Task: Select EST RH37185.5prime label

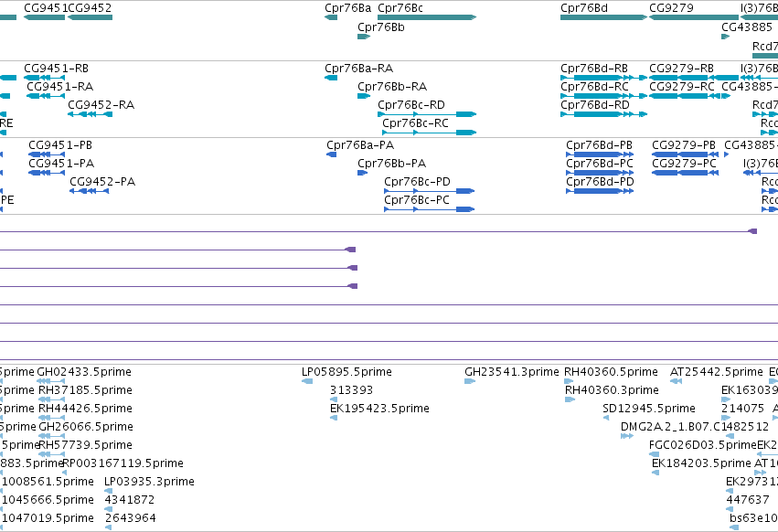Action: [85, 390]
